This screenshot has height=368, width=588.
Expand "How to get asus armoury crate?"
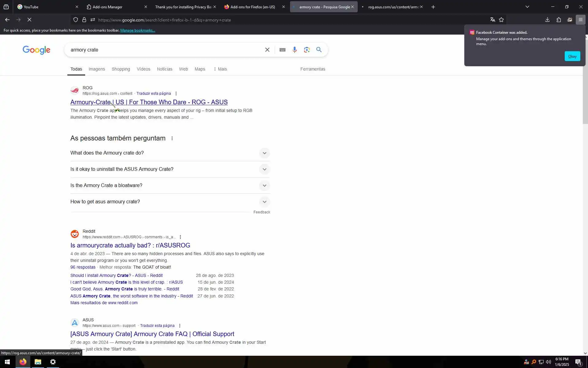click(x=264, y=202)
